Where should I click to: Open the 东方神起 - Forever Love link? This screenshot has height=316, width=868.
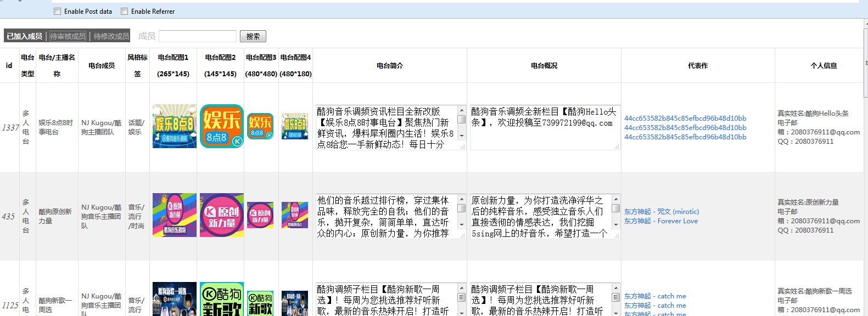point(661,221)
